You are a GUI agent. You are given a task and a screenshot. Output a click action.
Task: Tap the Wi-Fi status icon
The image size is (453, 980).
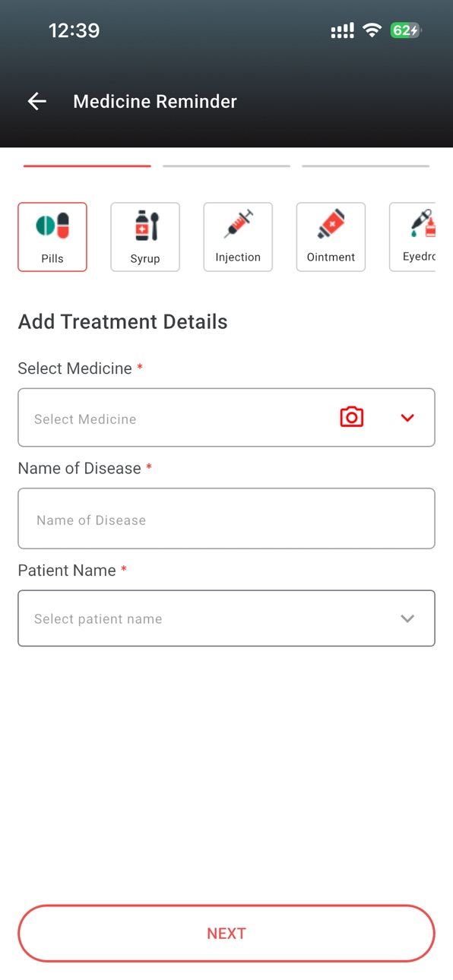(372, 30)
